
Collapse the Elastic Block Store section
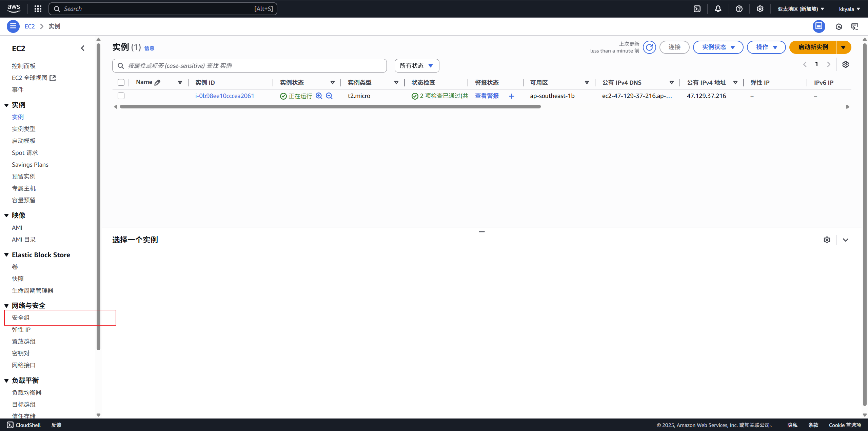(x=6, y=255)
